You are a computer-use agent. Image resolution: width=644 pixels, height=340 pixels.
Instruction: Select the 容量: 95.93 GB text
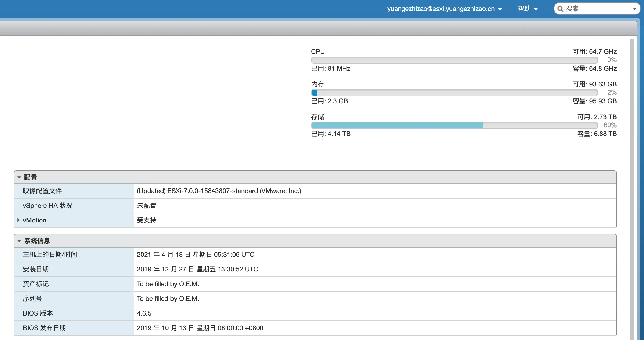[595, 101]
